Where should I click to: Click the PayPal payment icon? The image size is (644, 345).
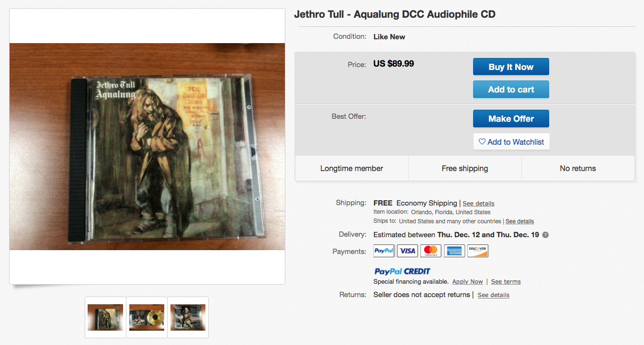coord(384,251)
